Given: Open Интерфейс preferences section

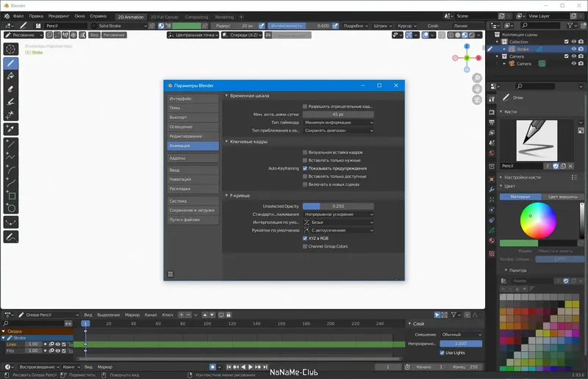Looking at the screenshot, I should point(193,98).
